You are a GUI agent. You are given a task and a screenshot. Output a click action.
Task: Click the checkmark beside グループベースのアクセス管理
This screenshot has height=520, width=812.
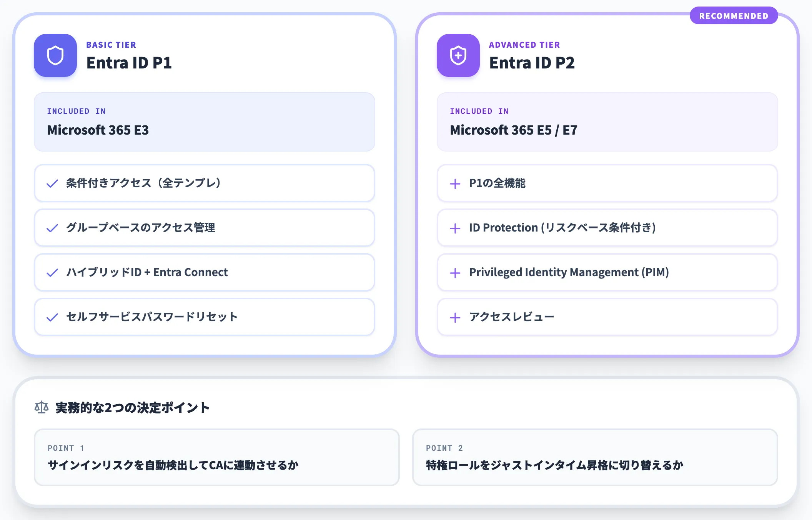tap(52, 228)
